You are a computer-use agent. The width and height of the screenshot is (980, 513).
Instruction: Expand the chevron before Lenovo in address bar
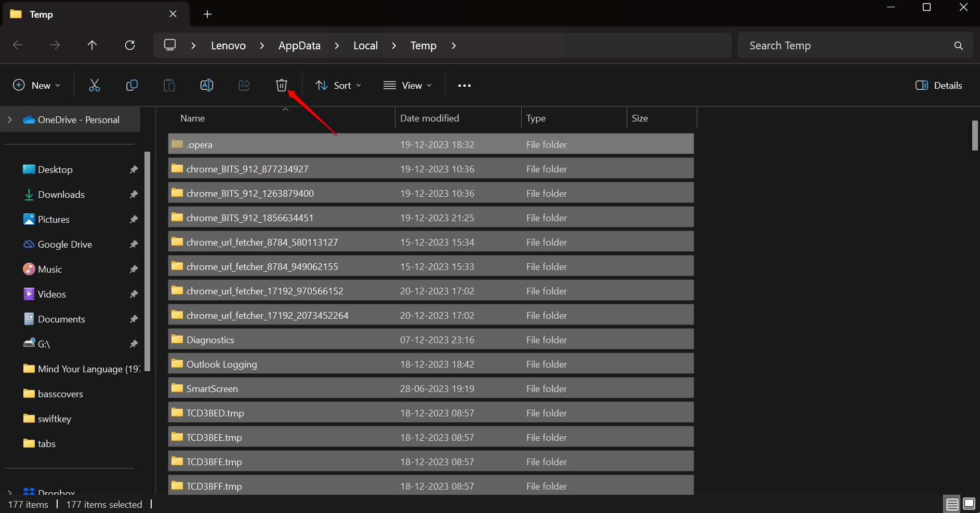pos(193,46)
